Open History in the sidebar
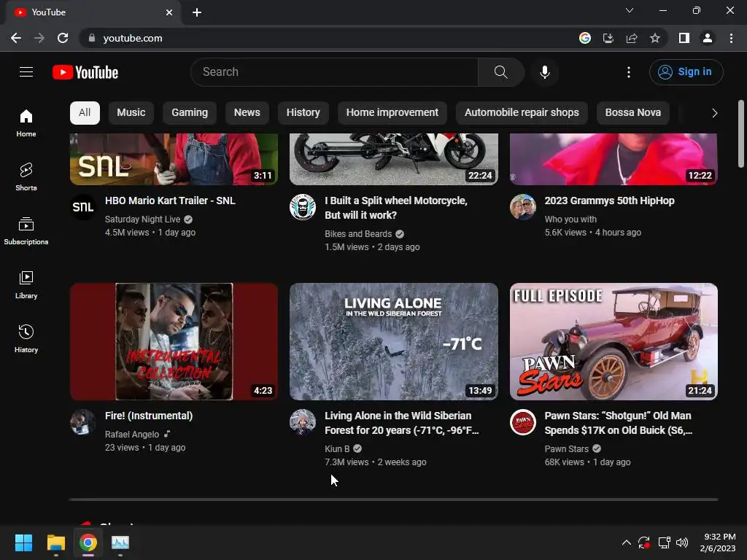 pyautogui.click(x=26, y=338)
